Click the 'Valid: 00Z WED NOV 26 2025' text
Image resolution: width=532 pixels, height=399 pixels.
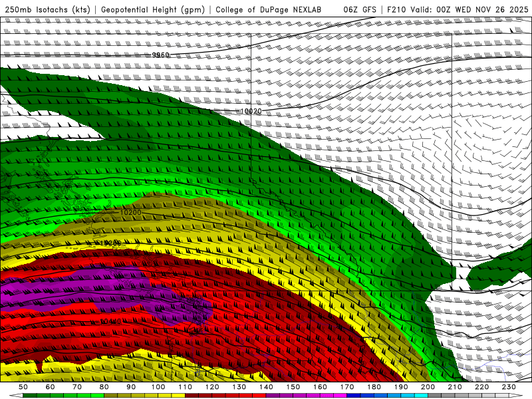[x=469, y=9]
